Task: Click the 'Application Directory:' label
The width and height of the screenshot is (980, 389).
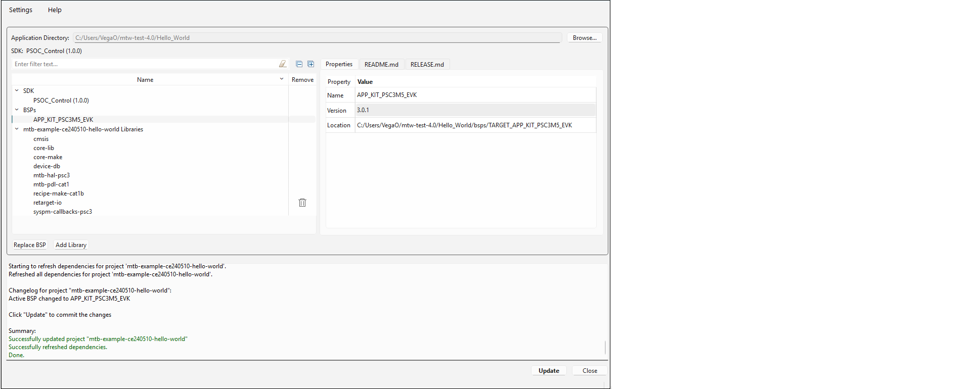Action: pos(40,38)
